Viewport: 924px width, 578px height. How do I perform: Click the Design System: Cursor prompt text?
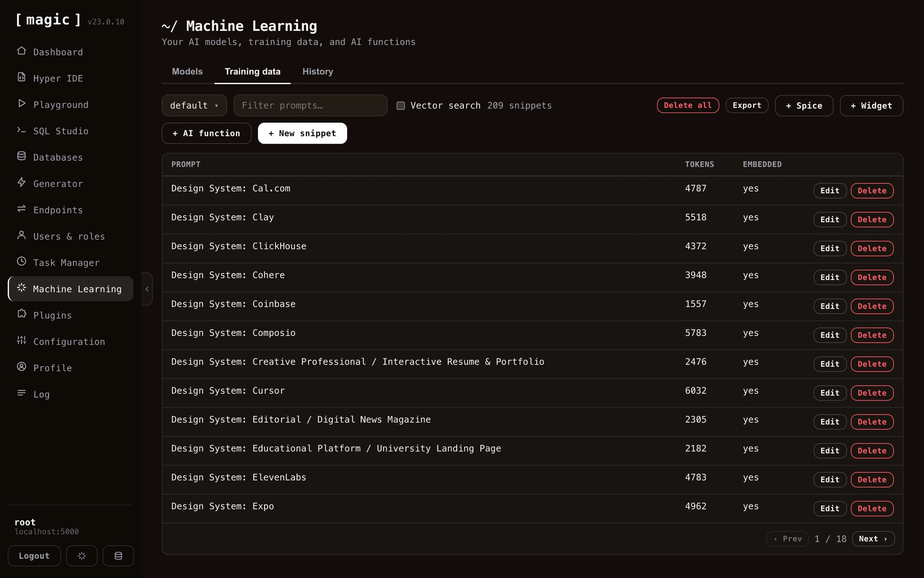228,391
